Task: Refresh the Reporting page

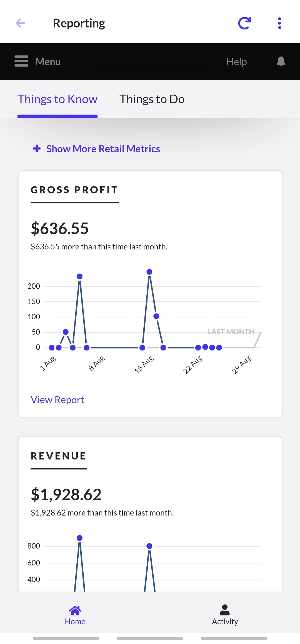Action: click(x=245, y=23)
